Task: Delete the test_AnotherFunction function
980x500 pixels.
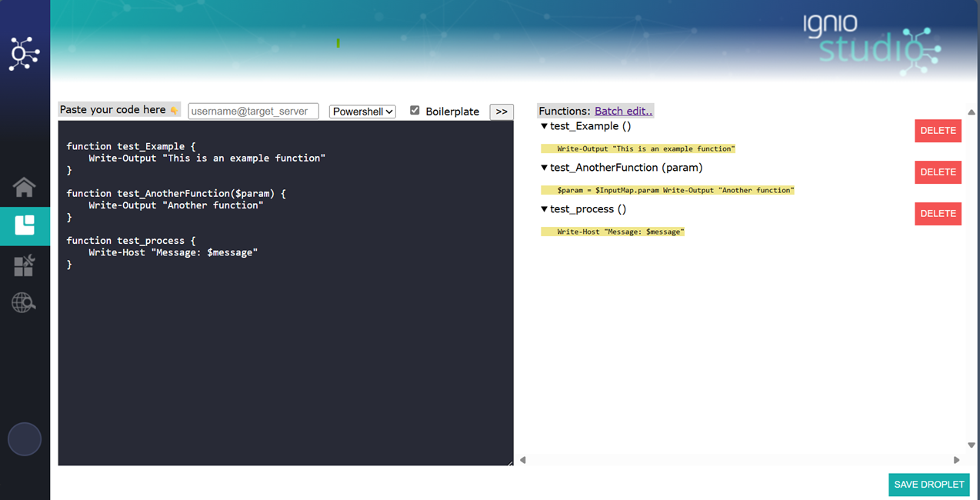Action: (938, 172)
